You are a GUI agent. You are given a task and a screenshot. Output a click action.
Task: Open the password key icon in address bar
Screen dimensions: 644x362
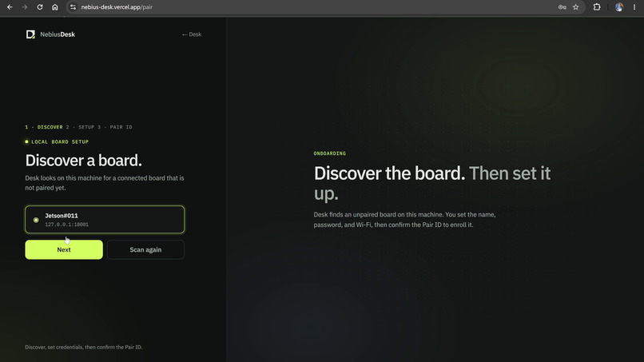[x=562, y=7]
